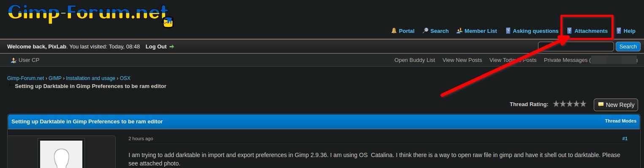Open the Portal page

pos(406,31)
